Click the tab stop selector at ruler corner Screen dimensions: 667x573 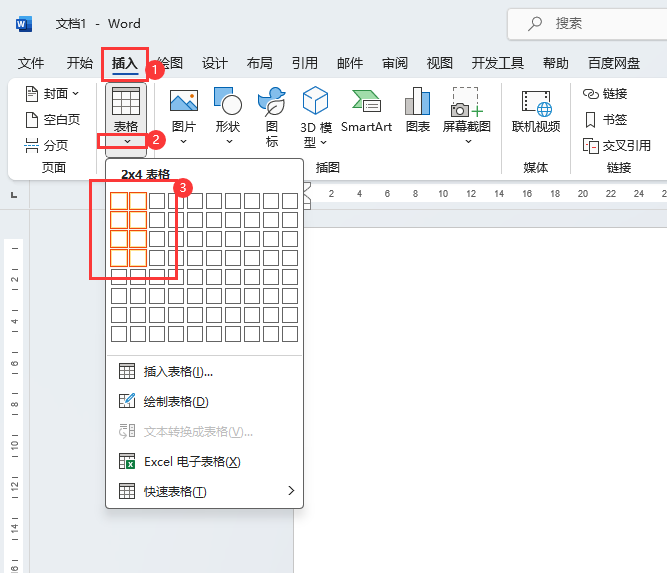click(x=14, y=195)
